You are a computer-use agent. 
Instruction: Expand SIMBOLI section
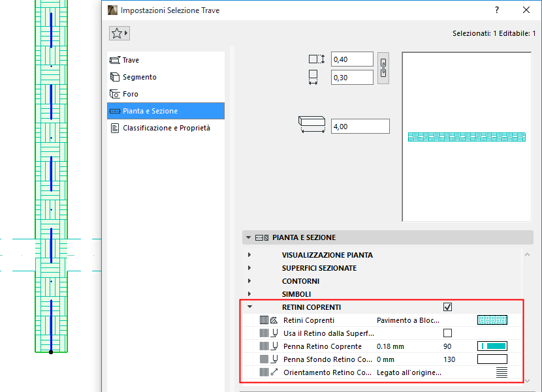(249, 294)
